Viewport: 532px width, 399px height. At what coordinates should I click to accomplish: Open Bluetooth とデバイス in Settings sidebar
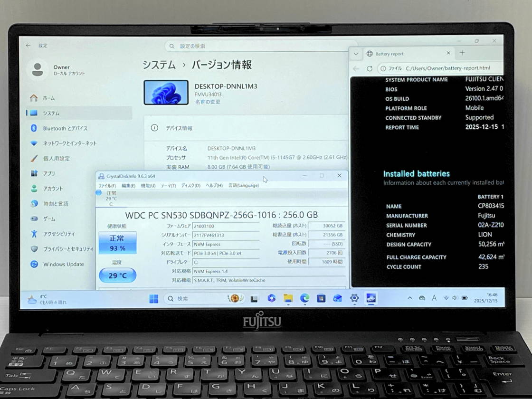(x=65, y=128)
